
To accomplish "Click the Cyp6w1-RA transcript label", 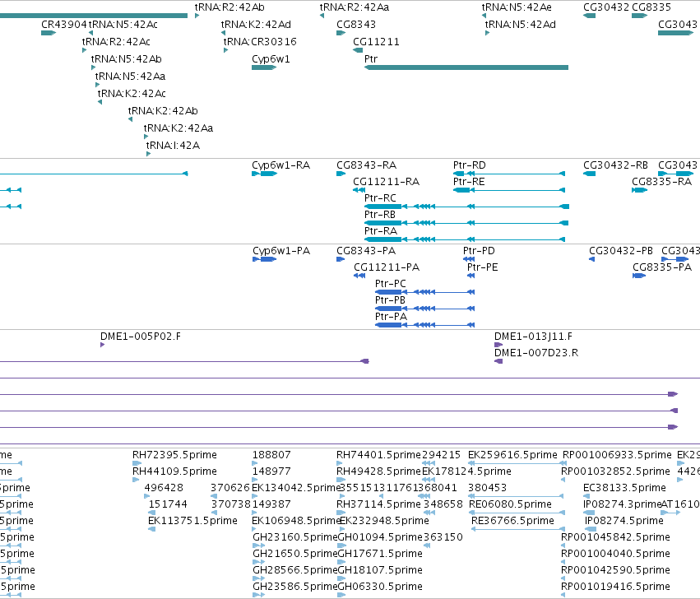I will (280, 165).
